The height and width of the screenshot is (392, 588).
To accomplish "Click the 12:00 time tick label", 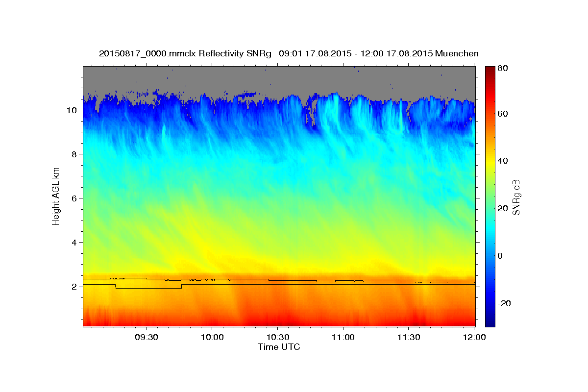I will coord(474,338).
